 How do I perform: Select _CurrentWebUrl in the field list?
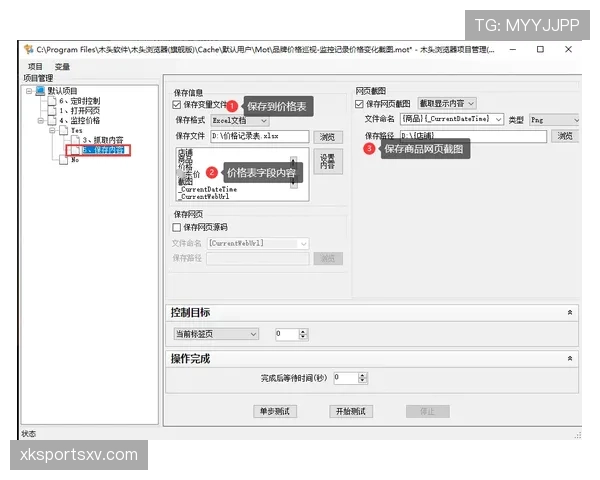(204, 197)
